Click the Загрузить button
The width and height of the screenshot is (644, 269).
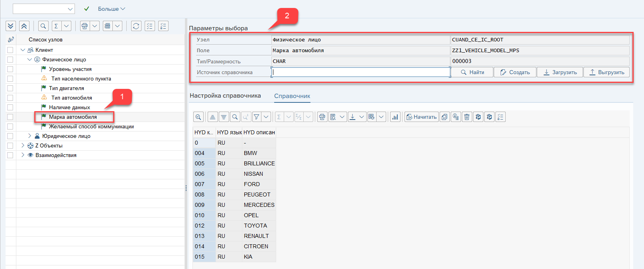(560, 73)
